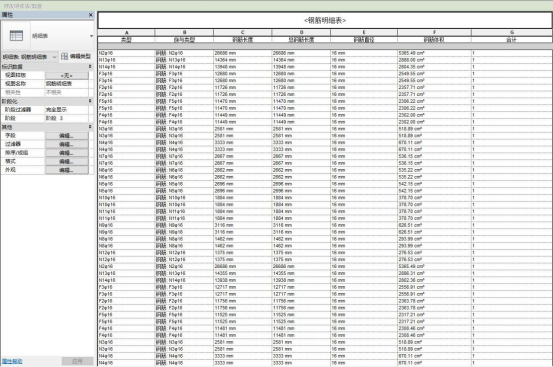Click 16 mm cell in 2888.31 cm³ row

[364, 273]
